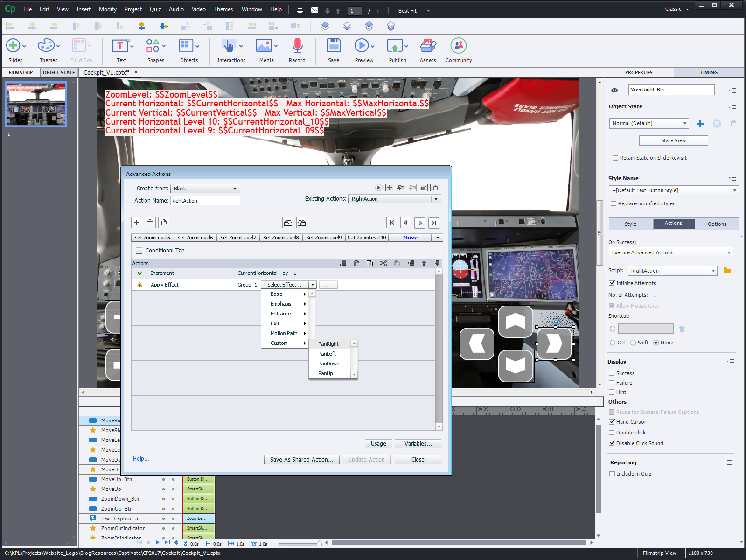Choose PanLeft from the Custom effects submenu
The height and width of the screenshot is (560, 746).
tap(327, 354)
